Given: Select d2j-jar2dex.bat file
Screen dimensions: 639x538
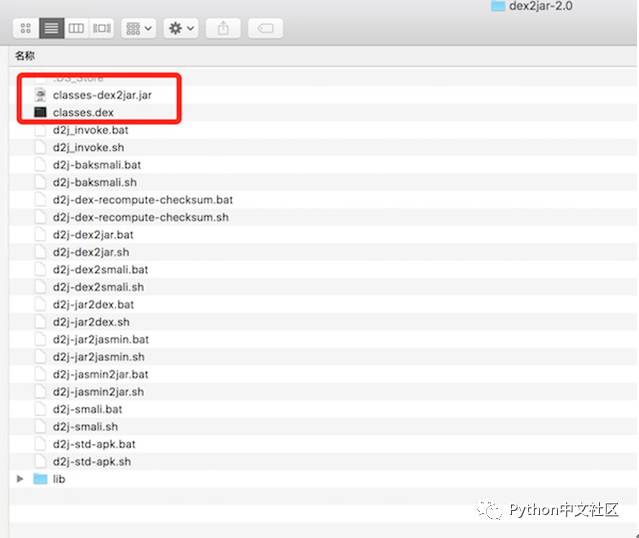Looking at the screenshot, I should click(93, 305).
